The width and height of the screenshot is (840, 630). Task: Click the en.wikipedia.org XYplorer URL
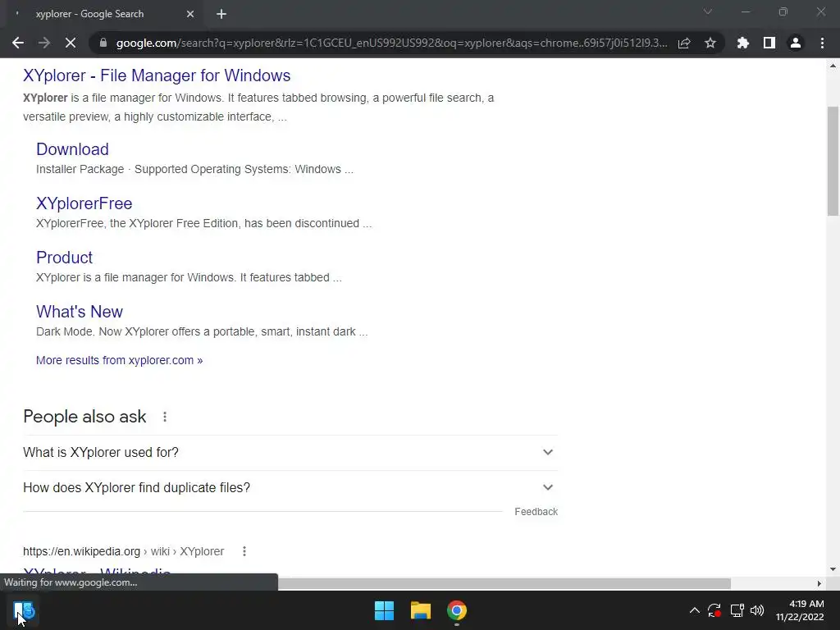(123, 551)
